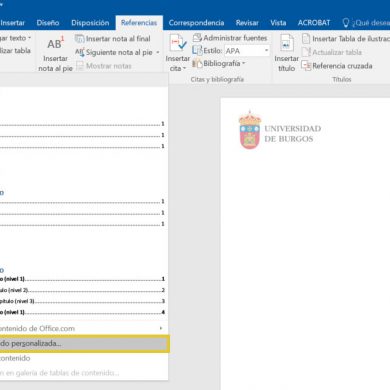Click the Referencia cruzada icon
Viewport: 390px width, 390px height.
pos(306,66)
